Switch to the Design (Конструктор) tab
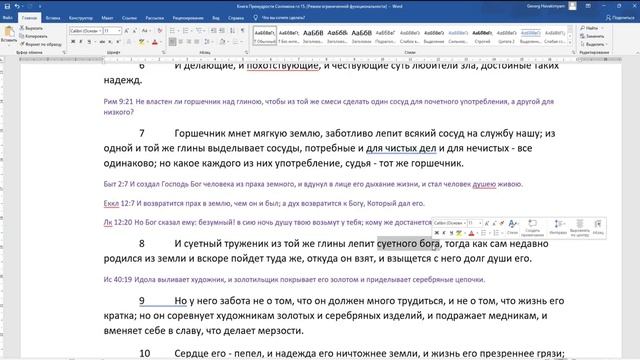 (80, 18)
